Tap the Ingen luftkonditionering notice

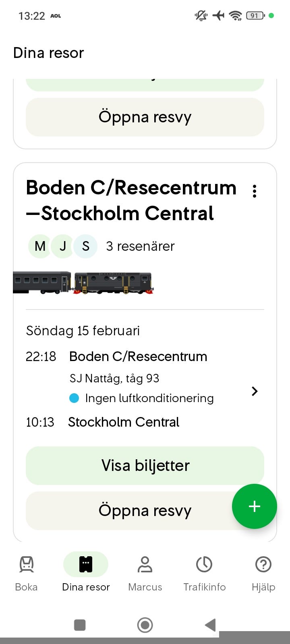point(149,398)
